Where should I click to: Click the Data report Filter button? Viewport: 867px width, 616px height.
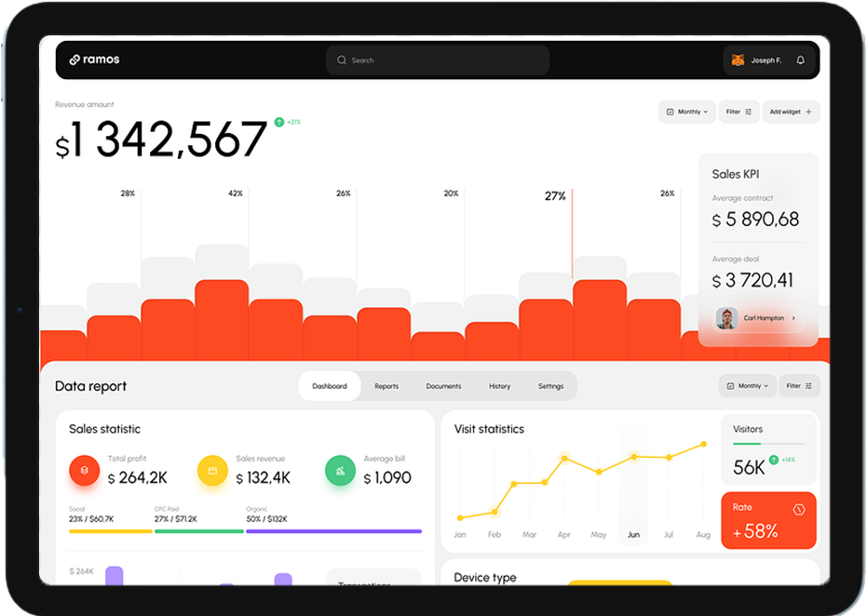coord(799,386)
